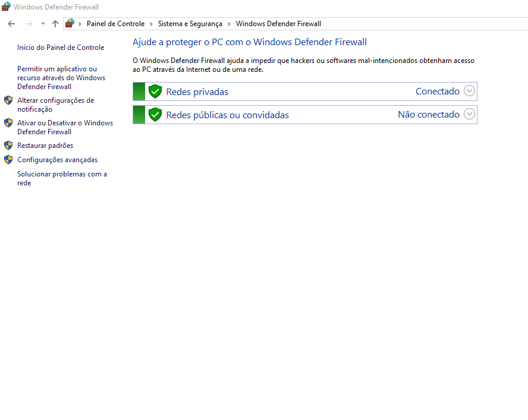Click the shield icon next to Restaurar padrões
The width and height of the screenshot is (528, 420).
pos(8,146)
